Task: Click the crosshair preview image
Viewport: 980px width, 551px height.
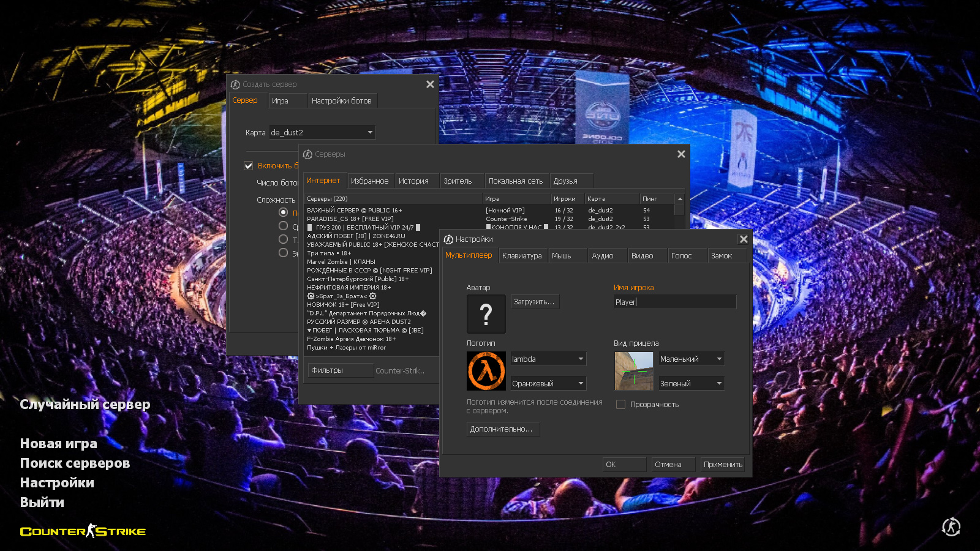Action: click(x=634, y=371)
